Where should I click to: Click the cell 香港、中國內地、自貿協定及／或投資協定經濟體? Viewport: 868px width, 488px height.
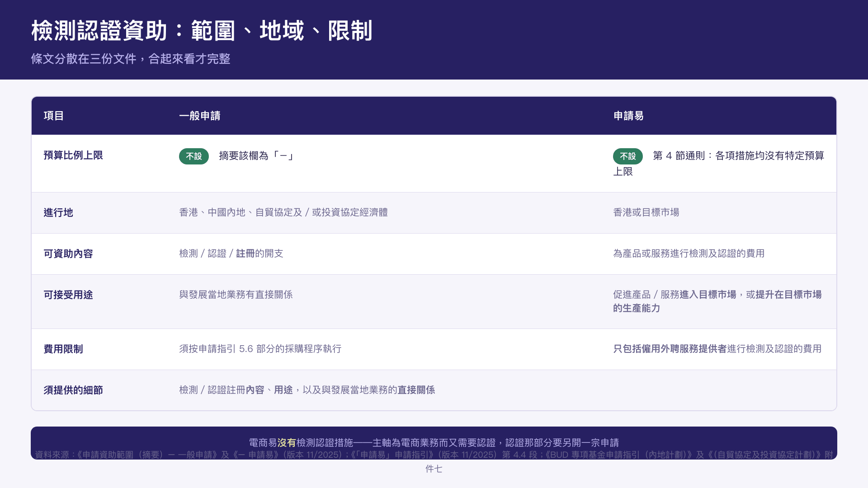(283, 212)
